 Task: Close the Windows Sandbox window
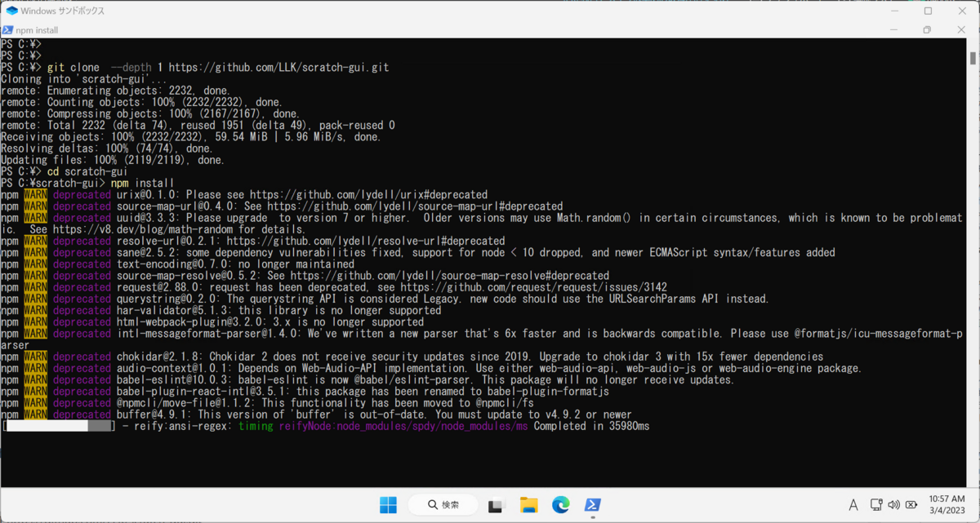(x=962, y=11)
